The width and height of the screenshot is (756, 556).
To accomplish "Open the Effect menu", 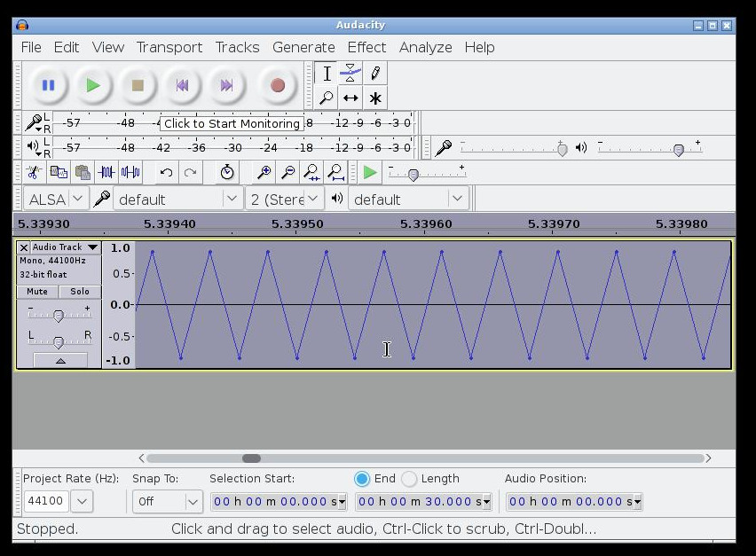I will click(366, 47).
